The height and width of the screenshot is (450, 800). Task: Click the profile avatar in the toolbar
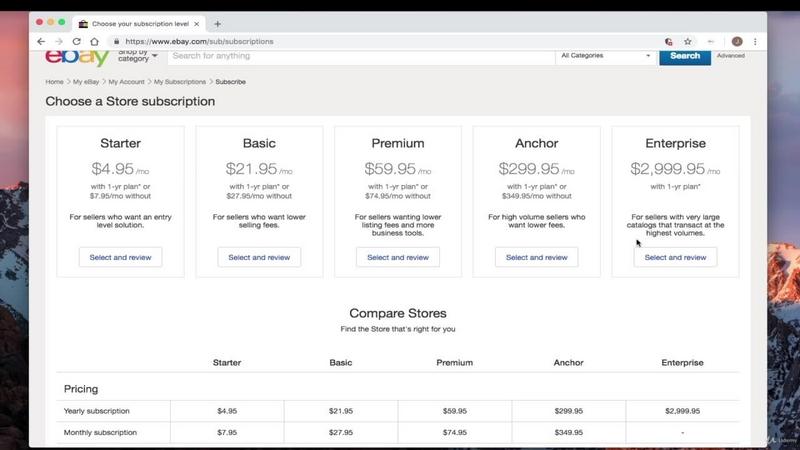coord(737,41)
